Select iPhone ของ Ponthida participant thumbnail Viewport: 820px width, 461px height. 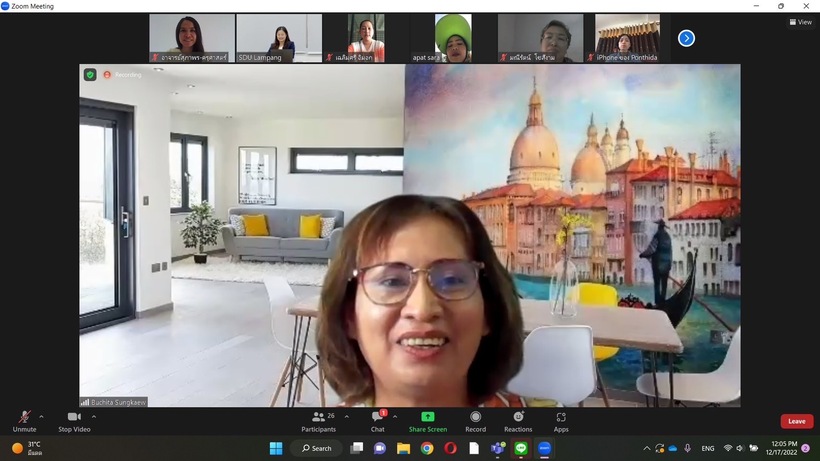627,38
